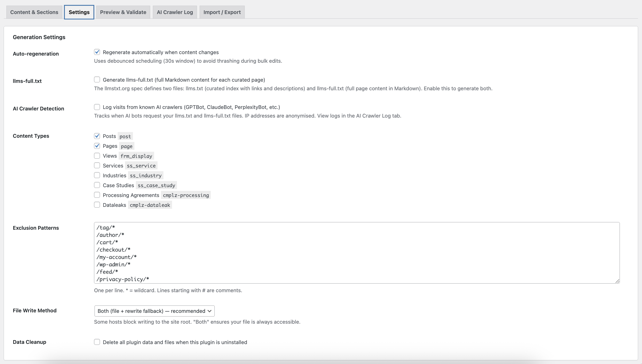Open the File Write Method dropdown

coord(154,311)
